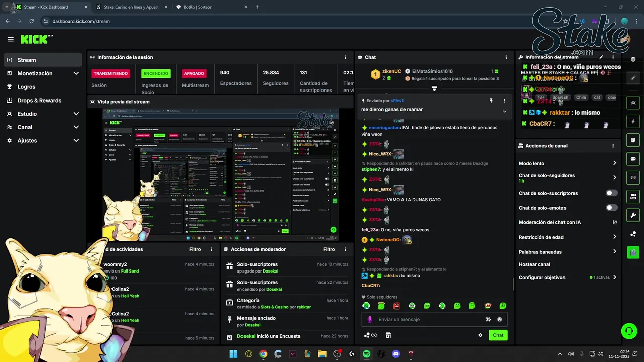644x362 pixels.
Task: Click the first emote in the quick emote row
Action: coord(366,306)
